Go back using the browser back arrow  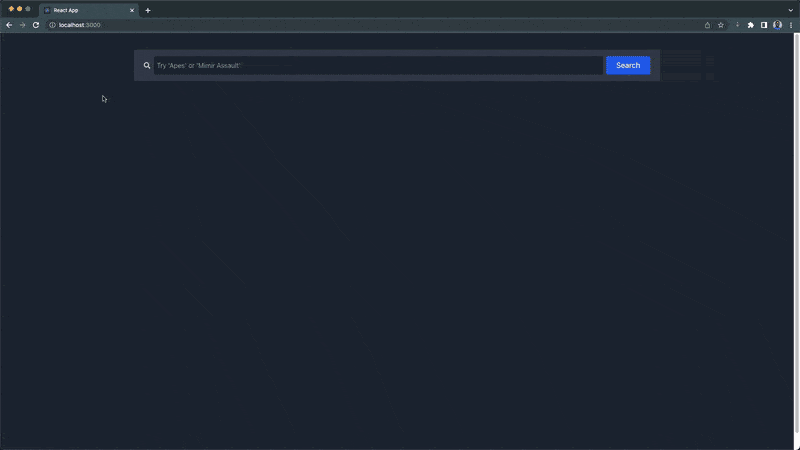[9, 25]
